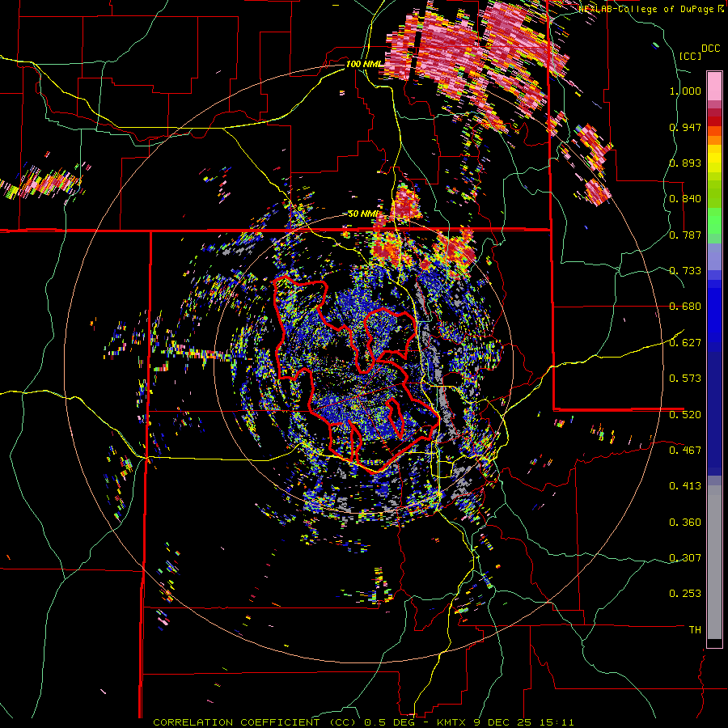Pick the pink segment atop the color bar
Image resolution: width=728 pixels, height=728 pixels.
(714, 86)
